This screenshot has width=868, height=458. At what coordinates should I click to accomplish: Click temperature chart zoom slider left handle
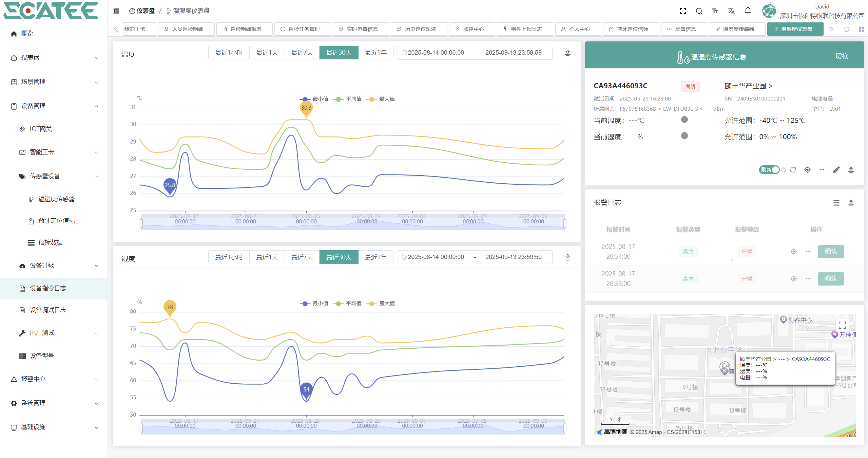[141, 223]
